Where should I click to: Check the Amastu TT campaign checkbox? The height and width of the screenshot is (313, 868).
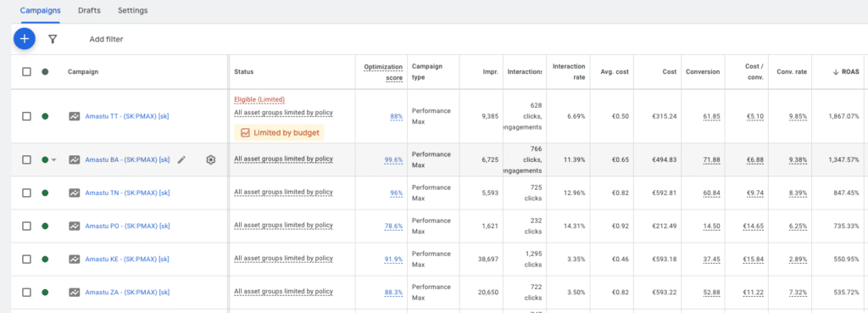pyautogui.click(x=26, y=116)
